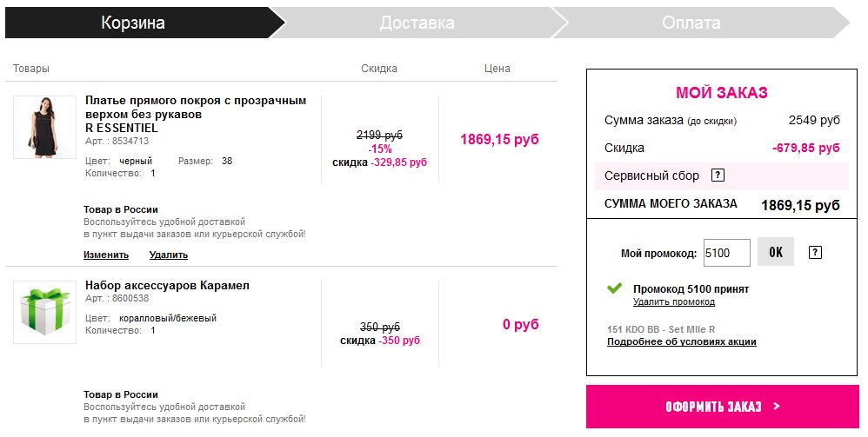This screenshot has width=868, height=437.
Task: Click the Набор аксессуаров Карамел title
Action: (167, 285)
